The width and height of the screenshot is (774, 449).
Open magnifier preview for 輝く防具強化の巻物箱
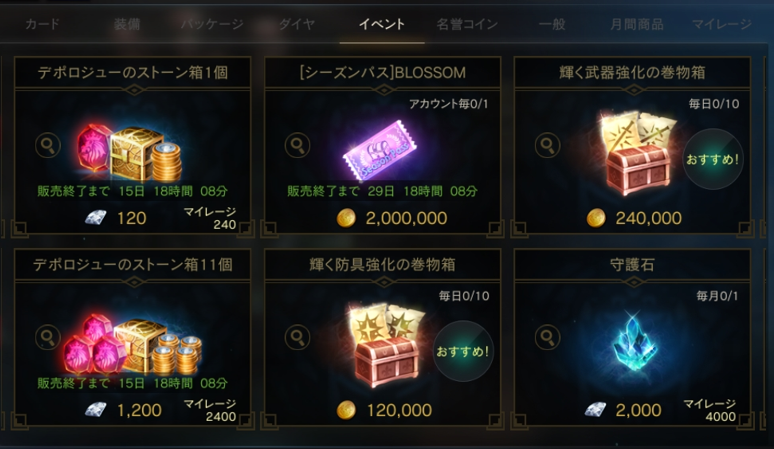tap(298, 337)
